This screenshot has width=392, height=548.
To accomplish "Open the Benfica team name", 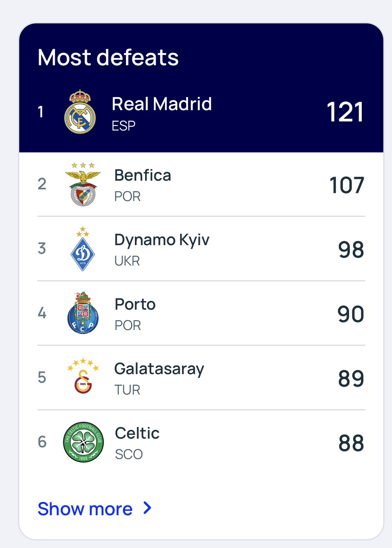I will tap(143, 175).
